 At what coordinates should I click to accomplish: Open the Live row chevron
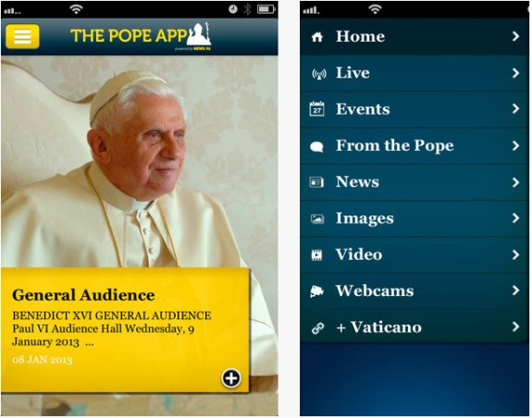coord(515,73)
